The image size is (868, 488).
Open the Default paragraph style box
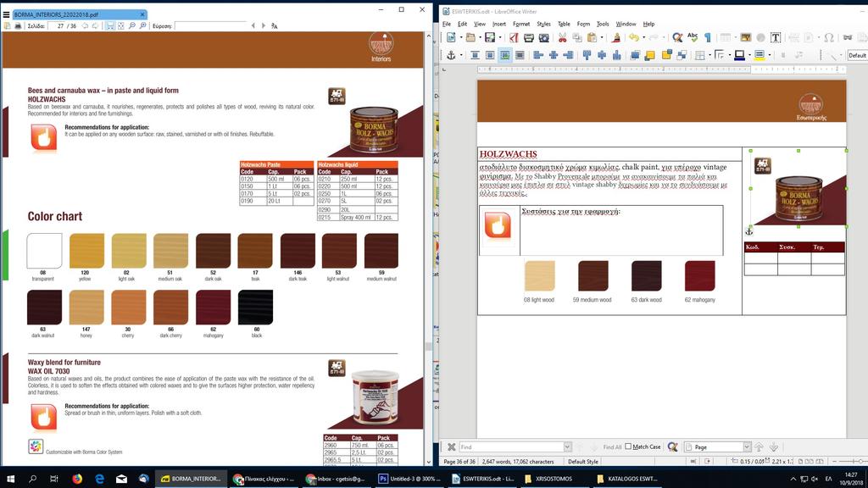coord(857,55)
